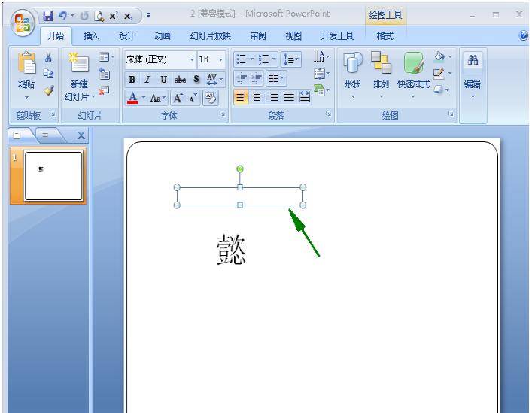Switch to the Outline pane tab
Image resolution: width=532 pixels, height=413 pixels.
[45, 135]
